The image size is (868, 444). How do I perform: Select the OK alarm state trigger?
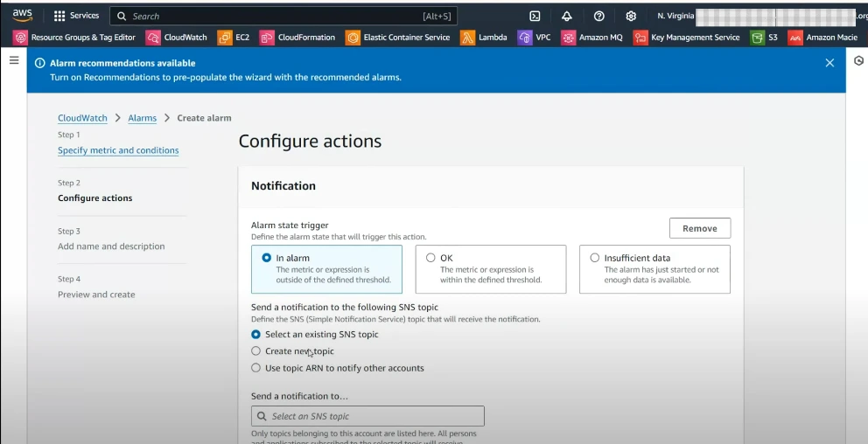click(x=430, y=258)
